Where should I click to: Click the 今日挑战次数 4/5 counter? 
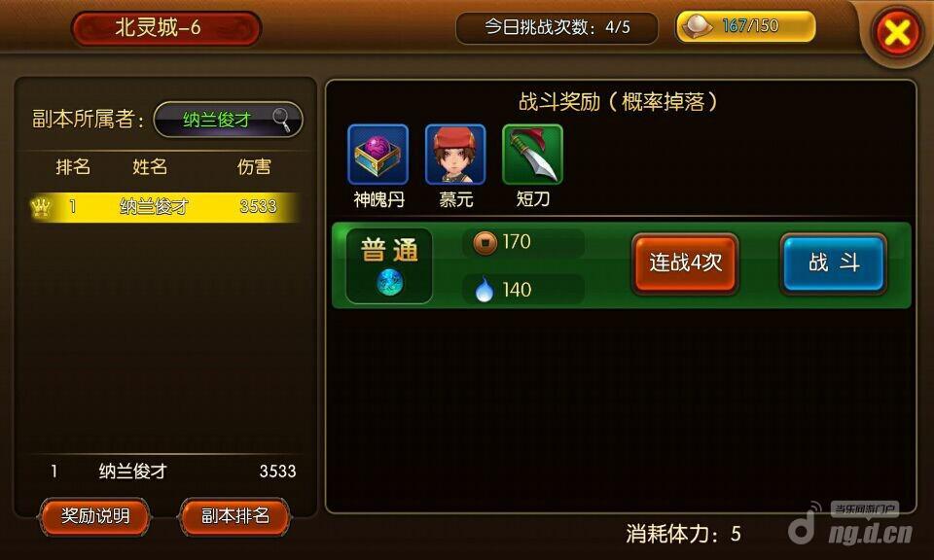(x=557, y=27)
